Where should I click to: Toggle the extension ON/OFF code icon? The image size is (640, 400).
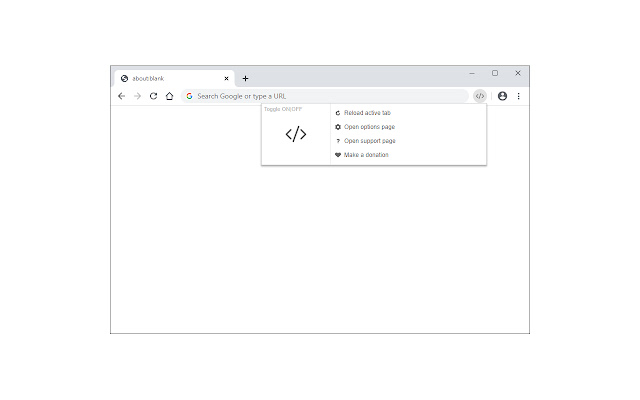click(296, 134)
